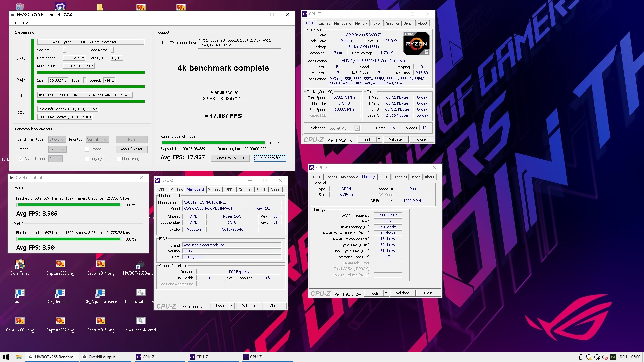Open the Benchmark type 64-bit dropdown
The image size is (644, 362).
[x=57, y=139]
